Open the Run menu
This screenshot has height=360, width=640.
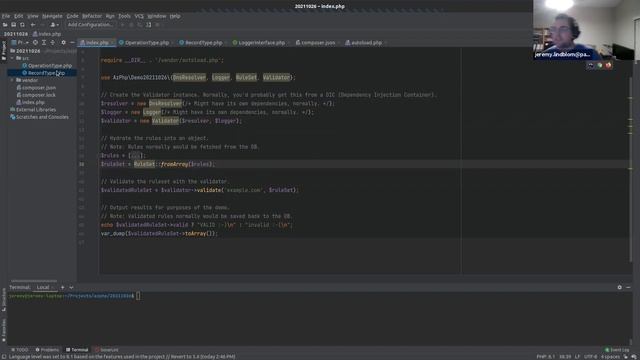[110, 16]
